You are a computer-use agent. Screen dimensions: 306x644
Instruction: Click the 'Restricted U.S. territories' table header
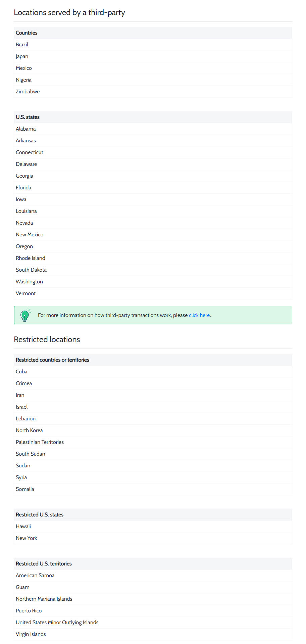(153, 564)
